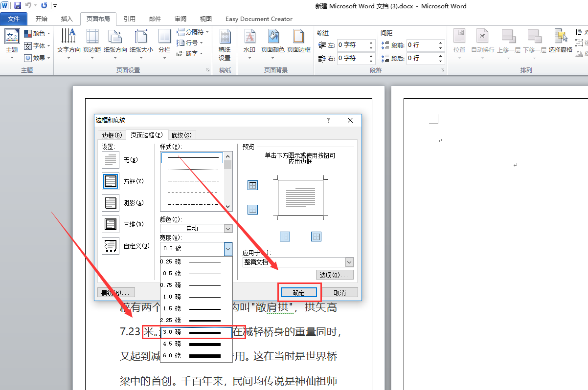The height and width of the screenshot is (390, 588).
Task: Switch to the 审阅 ribbon tab
Action: (x=181, y=19)
